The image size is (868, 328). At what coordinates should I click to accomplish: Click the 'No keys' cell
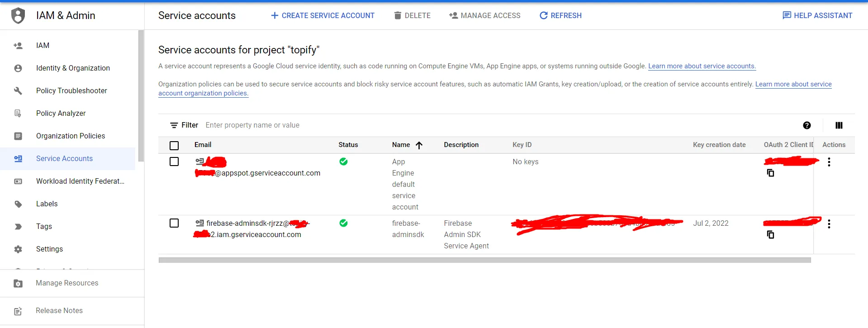click(526, 162)
